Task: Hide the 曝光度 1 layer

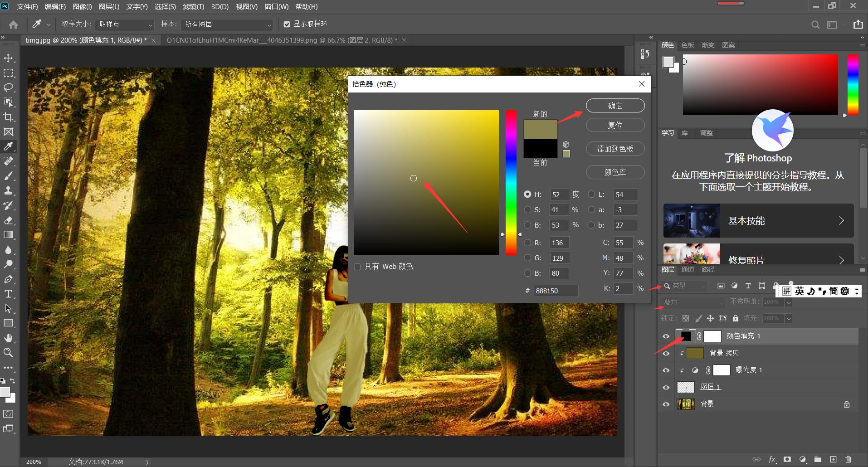Action: tap(666, 370)
